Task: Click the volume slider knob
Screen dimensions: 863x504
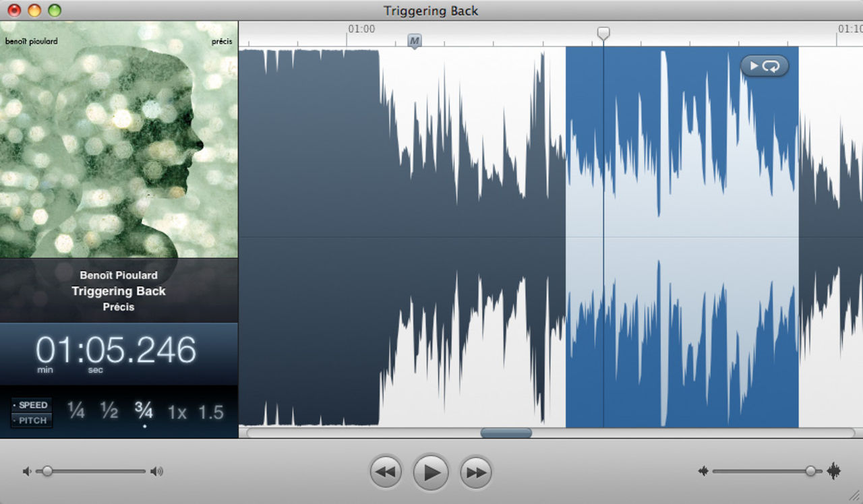Action: 47,472
